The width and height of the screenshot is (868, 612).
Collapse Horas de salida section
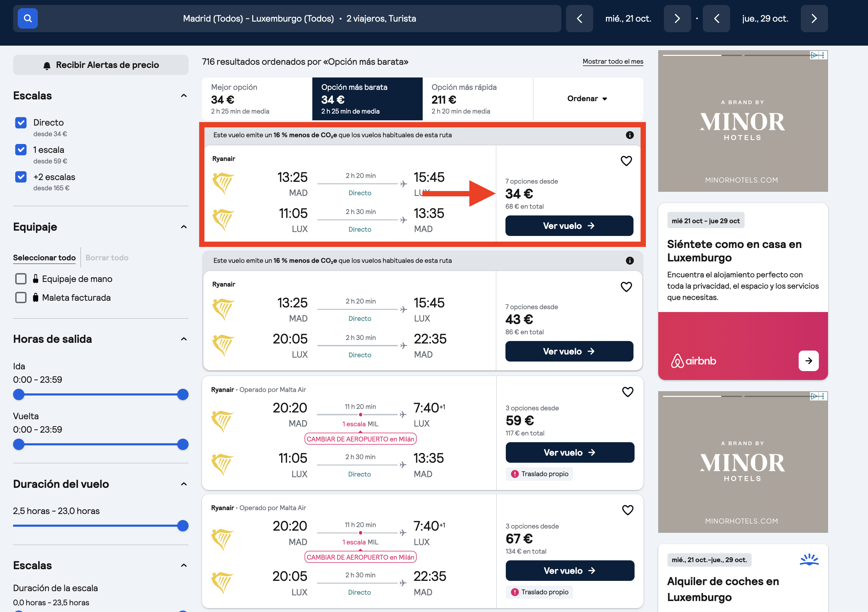tap(184, 339)
